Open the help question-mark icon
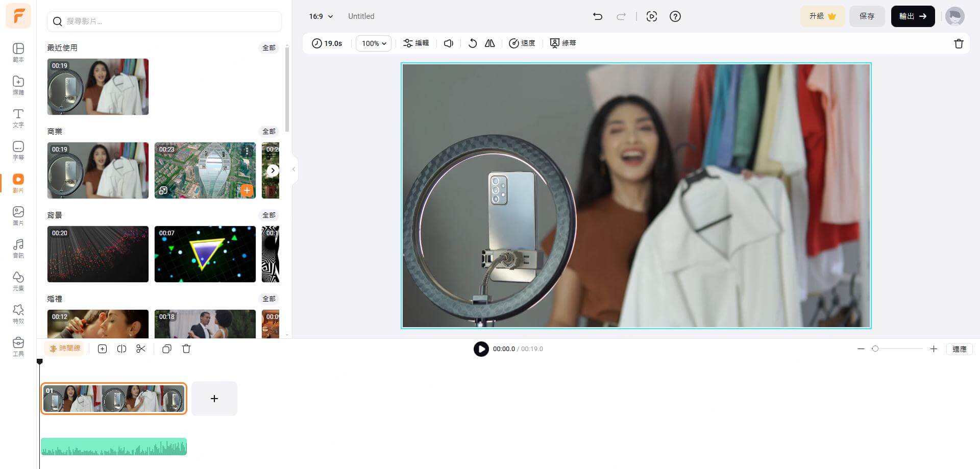Screen dimensions: 980x469 (x=675, y=16)
